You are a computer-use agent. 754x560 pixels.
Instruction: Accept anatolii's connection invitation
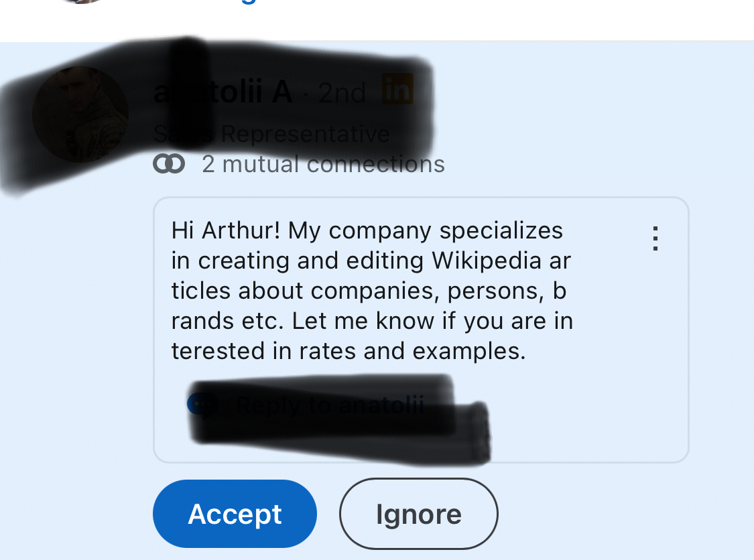[x=235, y=514]
